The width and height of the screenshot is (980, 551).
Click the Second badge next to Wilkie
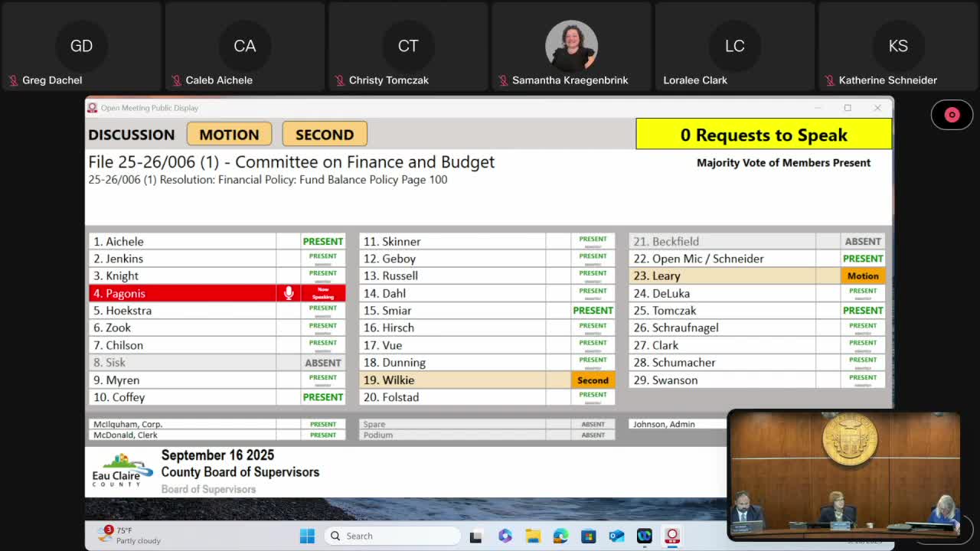click(x=593, y=380)
